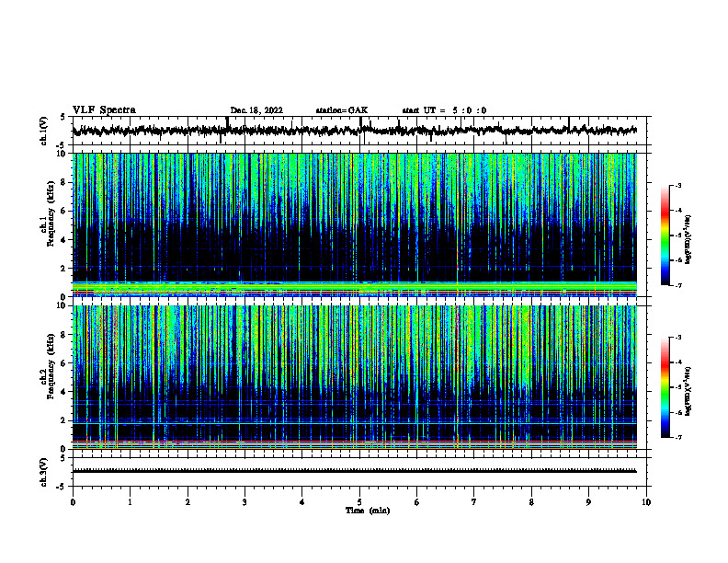This screenshot has width=728, height=563.
Task: Click the 9 minute tick label
Action: (x=588, y=502)
